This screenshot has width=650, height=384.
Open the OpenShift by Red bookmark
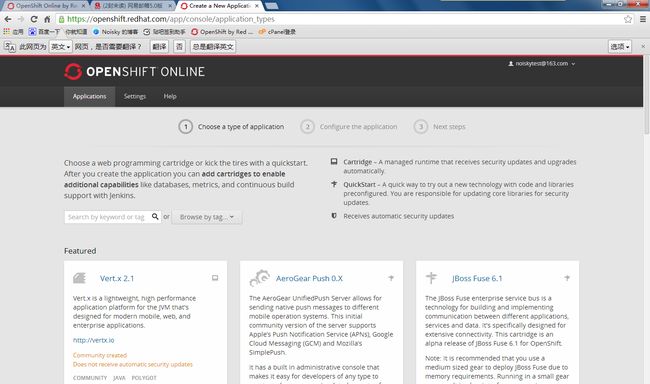(222, 32)
